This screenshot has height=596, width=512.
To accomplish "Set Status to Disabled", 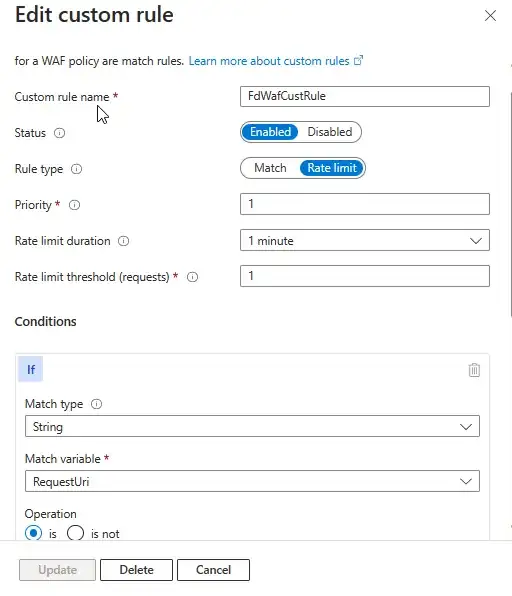I will (330, 132).
